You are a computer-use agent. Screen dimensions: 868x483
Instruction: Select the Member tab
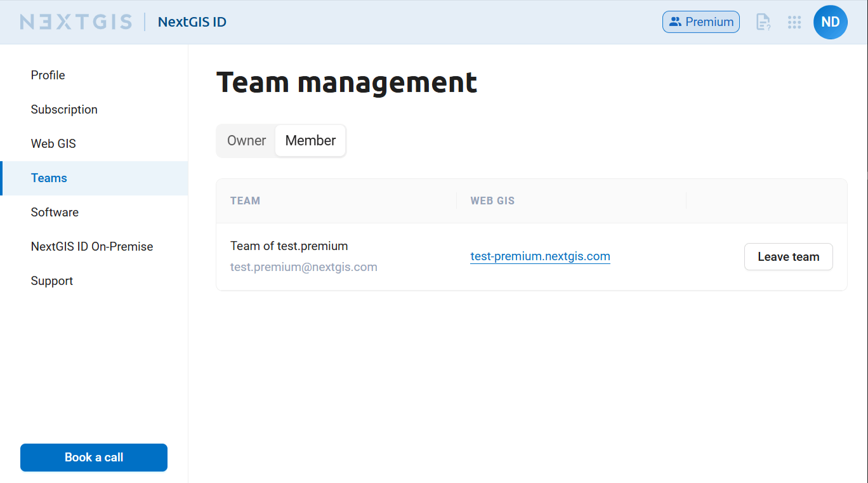pos(310,141)
